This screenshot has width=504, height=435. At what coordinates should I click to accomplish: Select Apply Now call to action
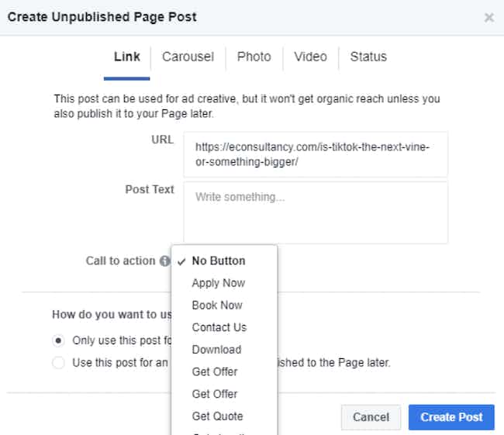coord(219,283)
